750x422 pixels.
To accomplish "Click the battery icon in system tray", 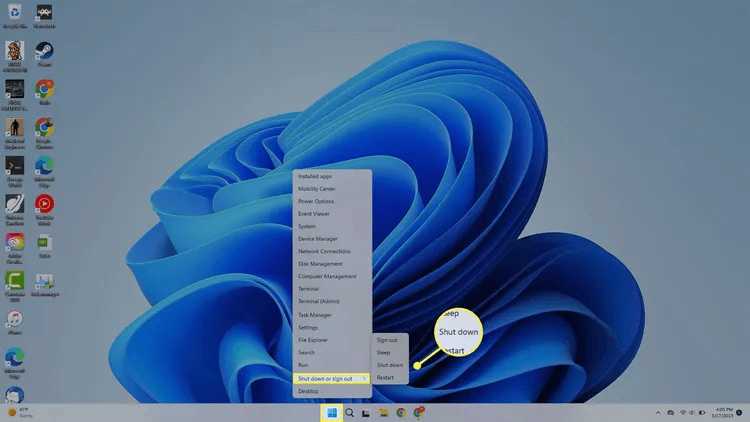I will tap(702, 413).
